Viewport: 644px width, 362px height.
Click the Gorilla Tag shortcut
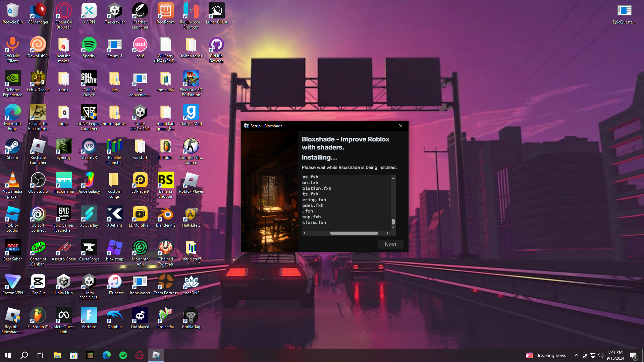(x=191, y=316)
